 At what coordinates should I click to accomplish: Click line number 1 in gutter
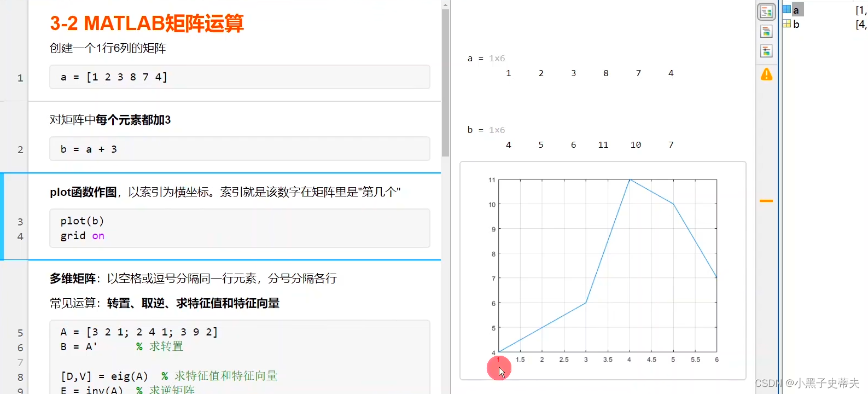pyautogui.click(x=20, y=78)
